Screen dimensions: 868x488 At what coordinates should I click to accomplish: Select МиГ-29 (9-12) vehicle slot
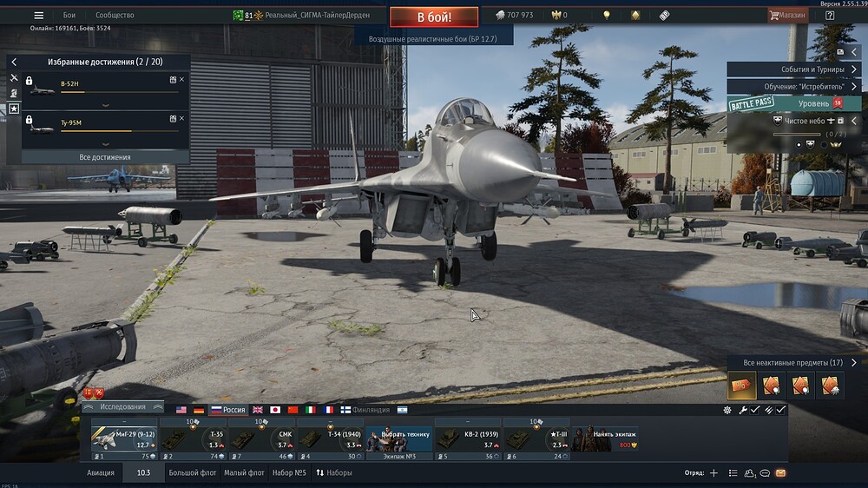coord(124,439)
